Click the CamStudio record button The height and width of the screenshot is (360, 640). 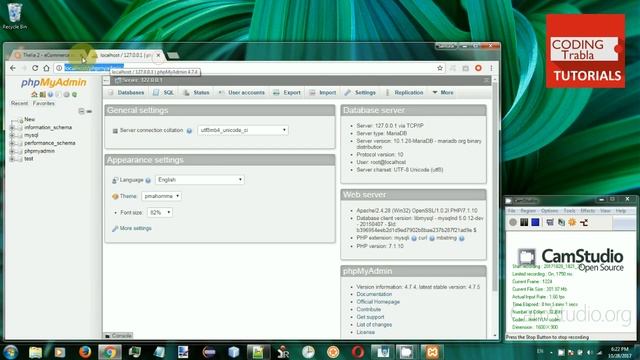click(513, 222)
